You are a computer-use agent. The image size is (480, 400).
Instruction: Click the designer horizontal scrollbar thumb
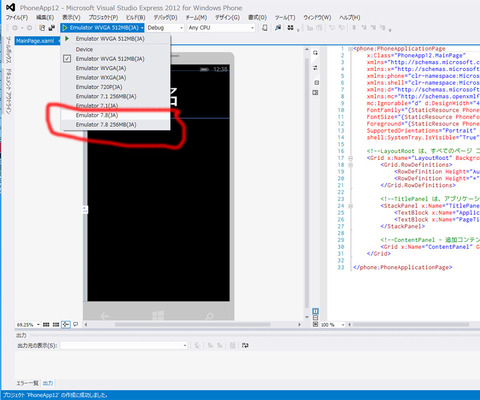tap(193, 324)
